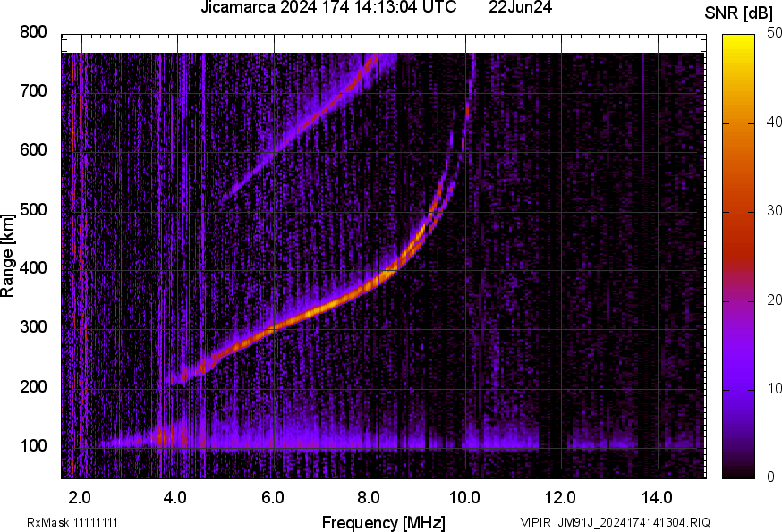Click the SNR colorbar gradient
This screenshot has height=532, width=782.
pyautogui.click(x=738, y=257)
